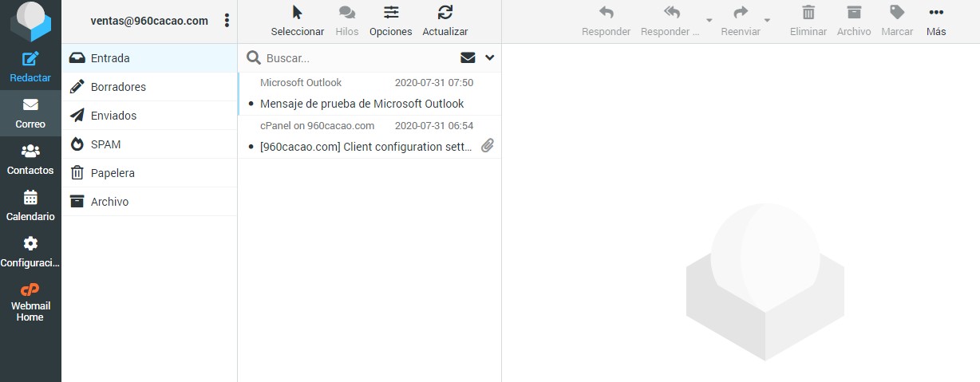Click the envelope filter icon in search bar
Viewport: 980px width, 382px height.
468,57
